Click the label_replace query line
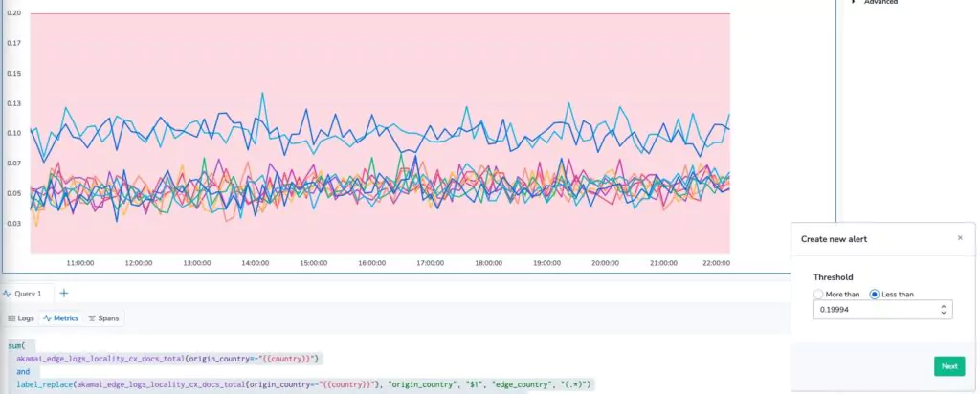This screenshot has height=394, width=980. [304, 384]
